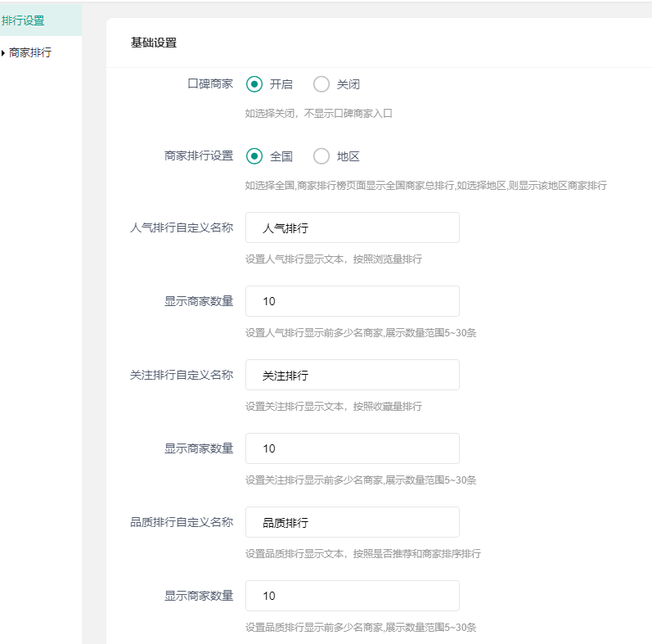Select 开启 for 口碑商家
The width and height of the screenshot is (652, 644).
pyautogui.click(x=254, y=84)
